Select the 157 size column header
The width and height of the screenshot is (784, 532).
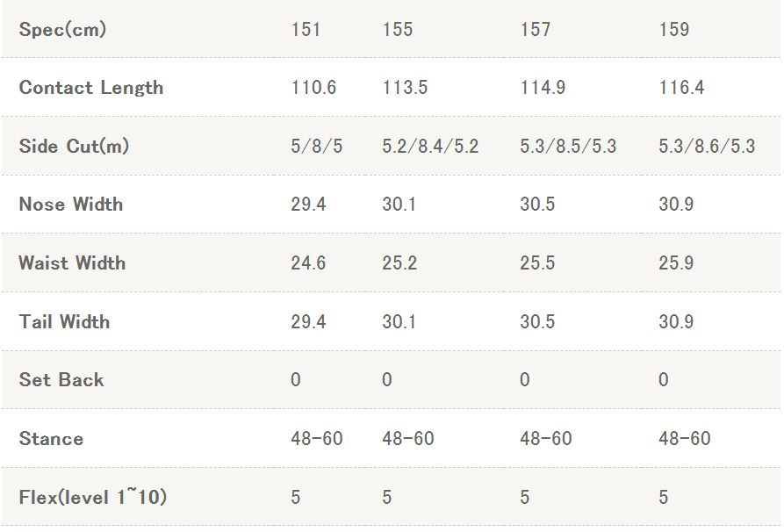[535, 30]
